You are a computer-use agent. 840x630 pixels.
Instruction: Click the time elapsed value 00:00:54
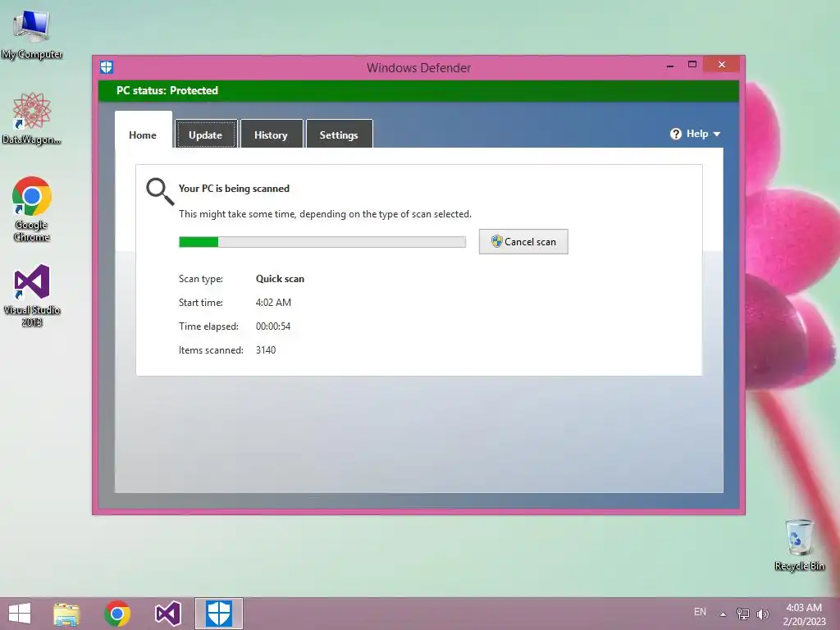pos(273,326)
